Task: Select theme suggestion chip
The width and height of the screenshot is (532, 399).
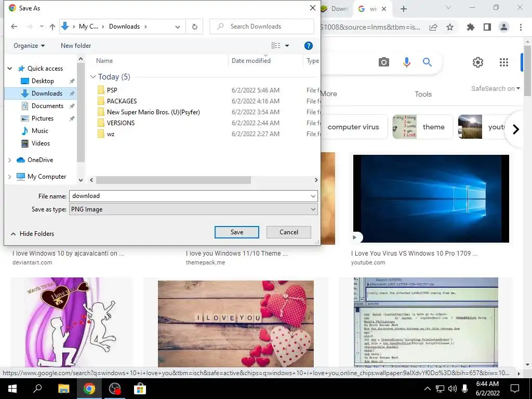Action: pos(422,127)
